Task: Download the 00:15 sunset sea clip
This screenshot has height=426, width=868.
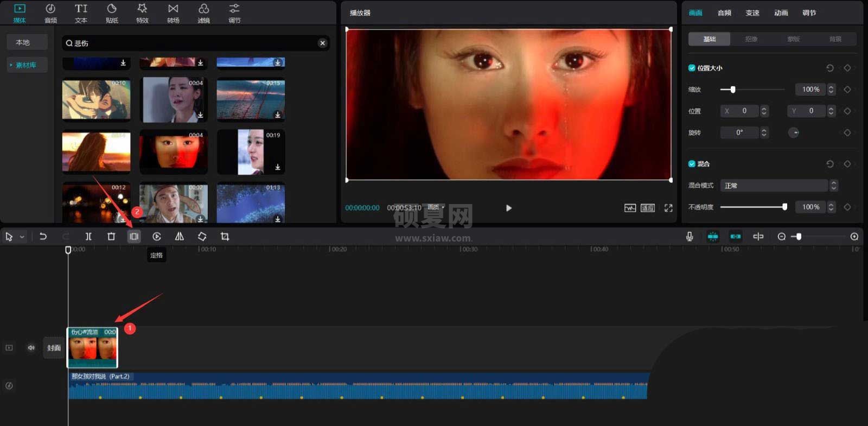Action: point(278,115)
